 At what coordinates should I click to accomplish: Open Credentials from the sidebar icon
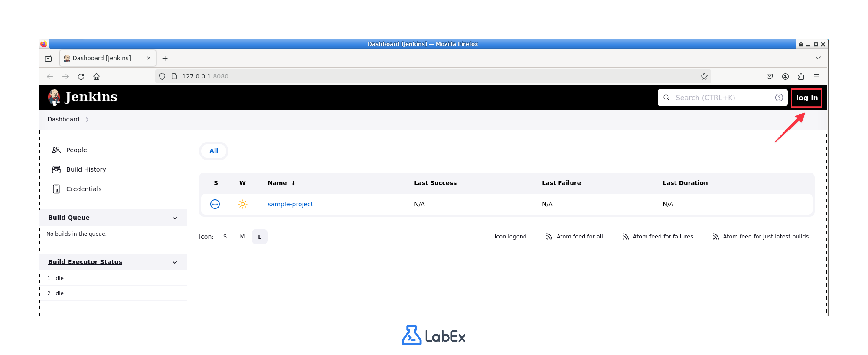tap(56, 189)
